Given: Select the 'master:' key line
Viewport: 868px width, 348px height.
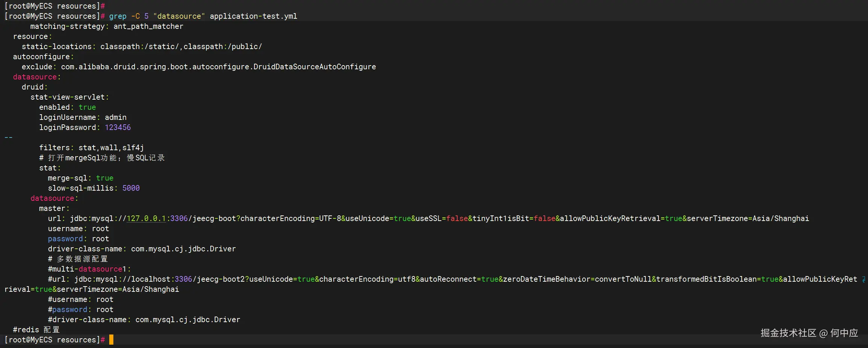Looking at the screenshot, I should [54, 208].
